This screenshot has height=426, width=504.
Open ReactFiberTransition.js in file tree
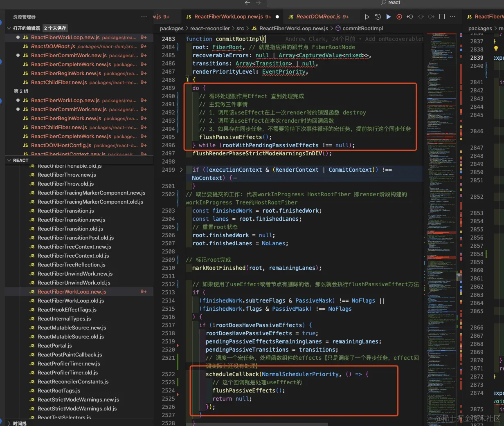point(79,211)
